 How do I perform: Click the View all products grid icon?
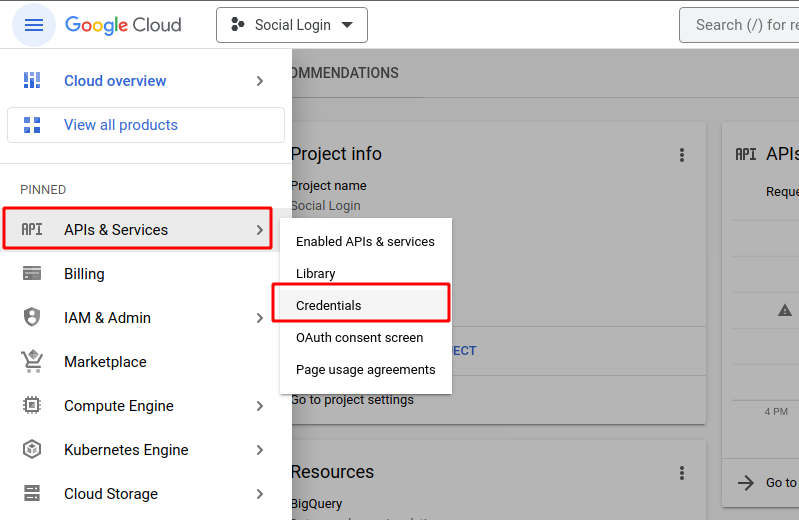point(32,125)
